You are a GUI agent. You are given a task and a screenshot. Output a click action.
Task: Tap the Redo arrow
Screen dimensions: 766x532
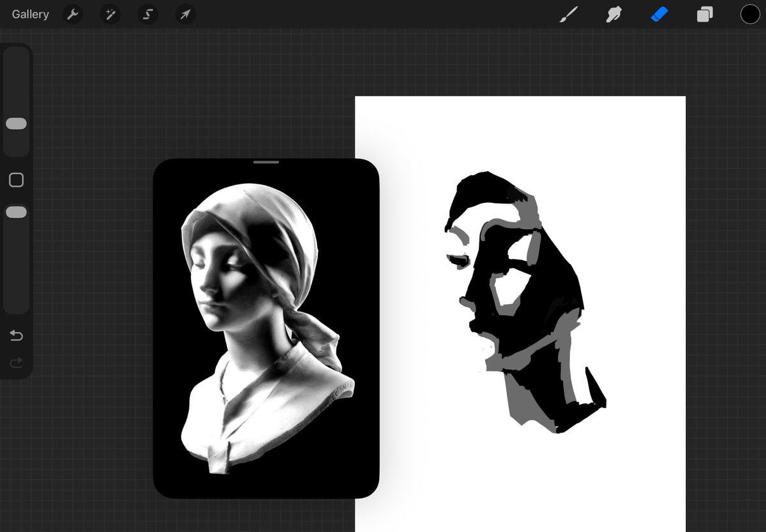click(16, 362)
